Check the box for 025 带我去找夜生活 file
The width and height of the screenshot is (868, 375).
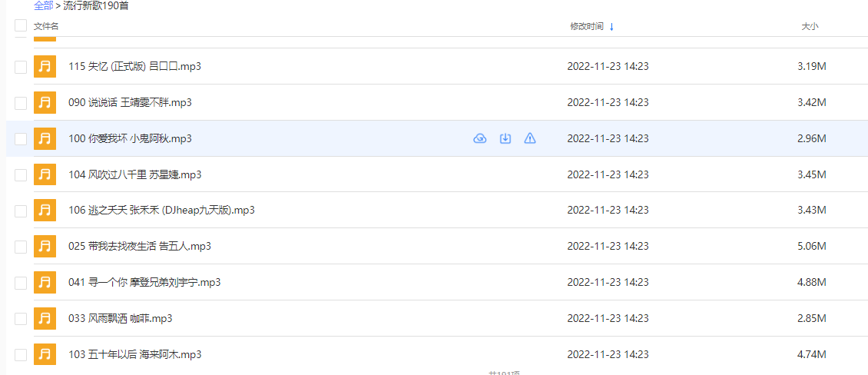(21, 247)
